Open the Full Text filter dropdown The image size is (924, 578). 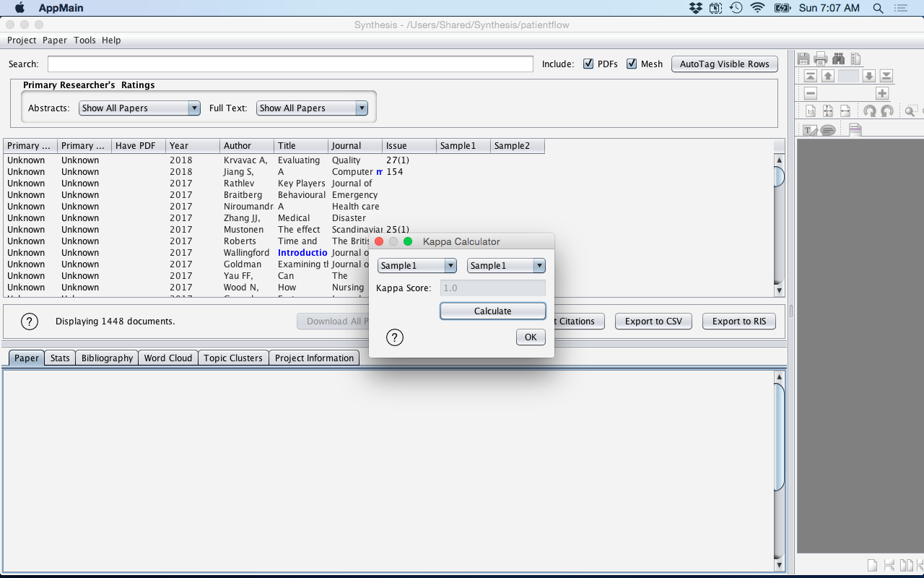pos(312,108)
